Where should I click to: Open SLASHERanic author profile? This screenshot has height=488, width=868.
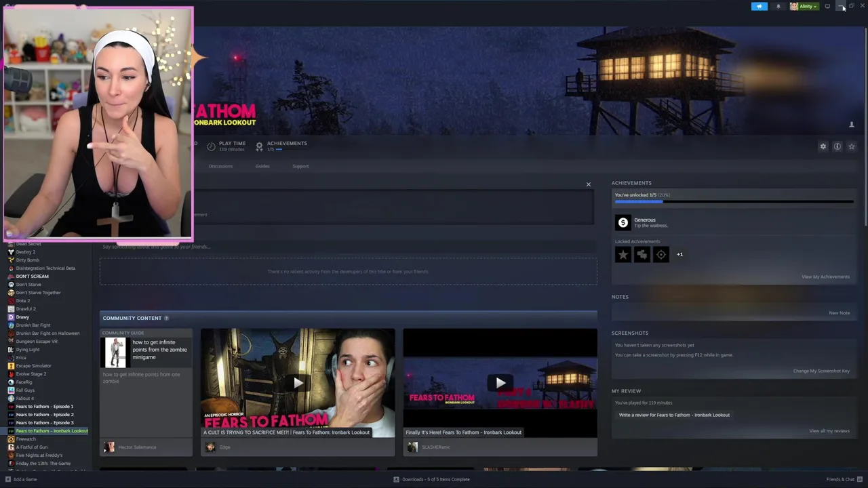point(435,447)
